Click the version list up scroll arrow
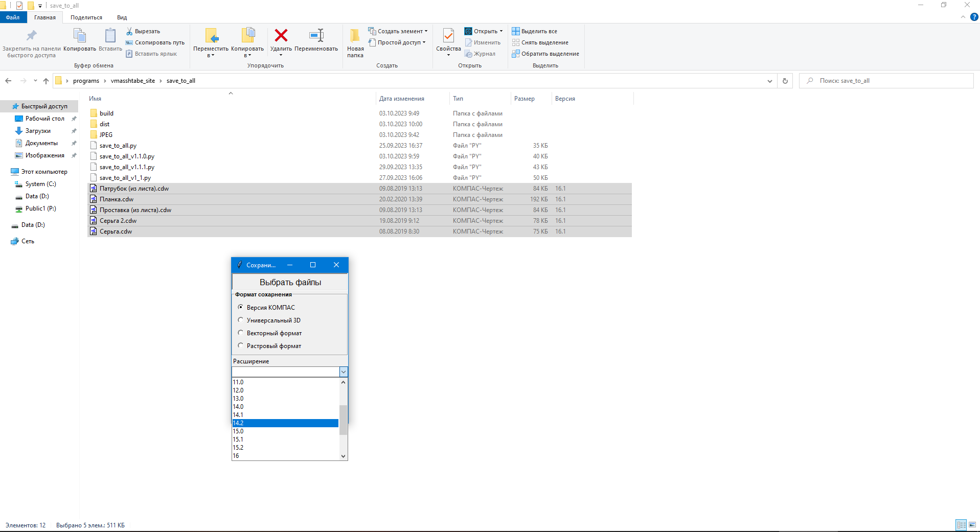This screenshot has height=532, width=980. coord(344,382)
